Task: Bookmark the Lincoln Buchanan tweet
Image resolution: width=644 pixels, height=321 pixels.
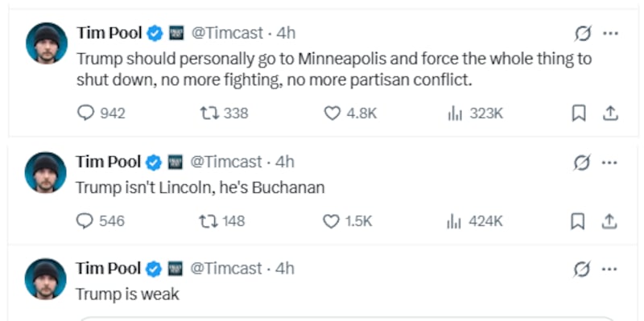Action: (578, 222)
